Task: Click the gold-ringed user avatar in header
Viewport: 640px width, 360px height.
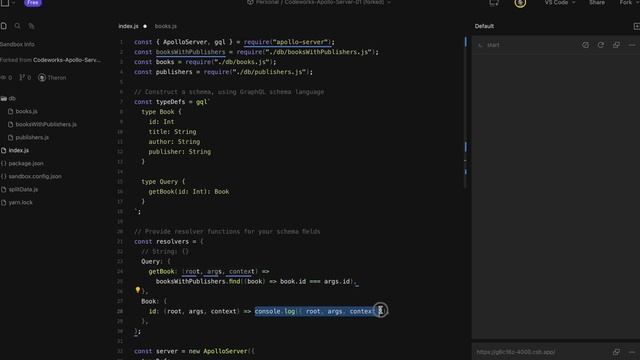Action: point(520,3)
